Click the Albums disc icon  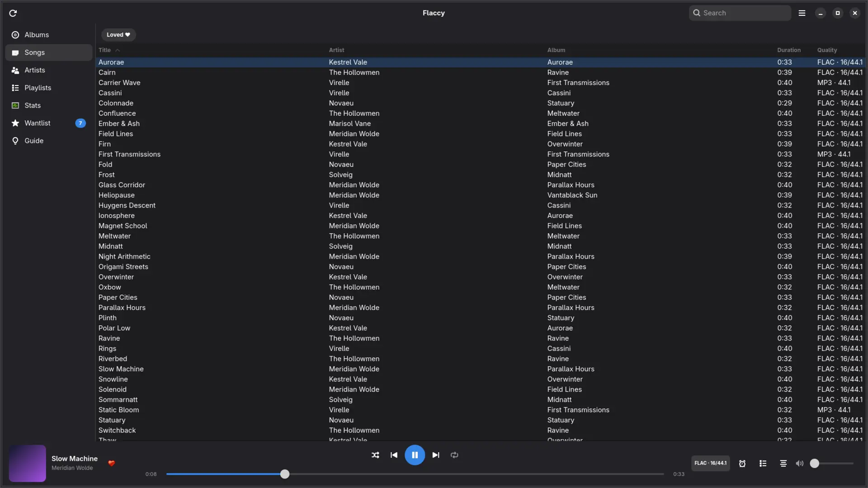[15, 35]
